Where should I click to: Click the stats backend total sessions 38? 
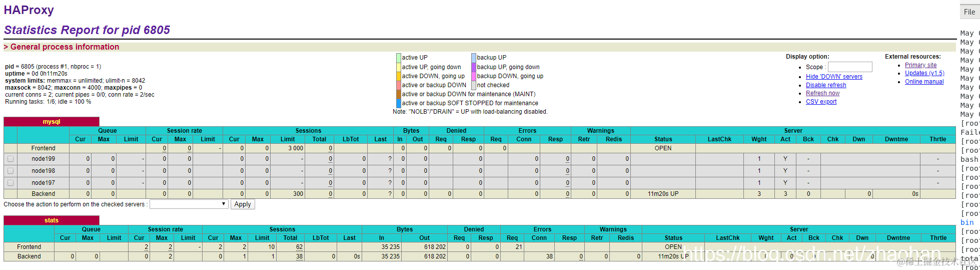click(x=299, y=256)
